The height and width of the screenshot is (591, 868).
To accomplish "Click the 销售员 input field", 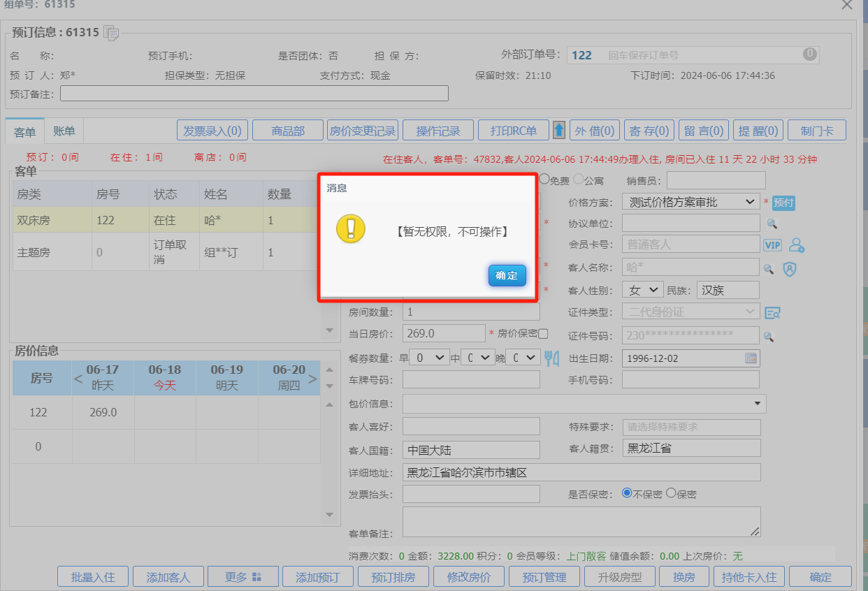I will pos(716,180).
